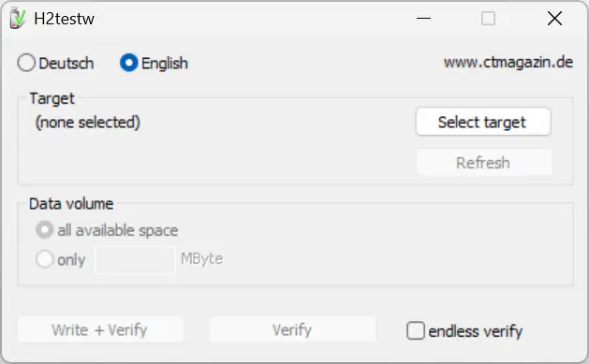Image resolution: width=589 pixels, height=364 pixels.
Task: Open the www.ctmagazin.de link
Action: (508, 63)
